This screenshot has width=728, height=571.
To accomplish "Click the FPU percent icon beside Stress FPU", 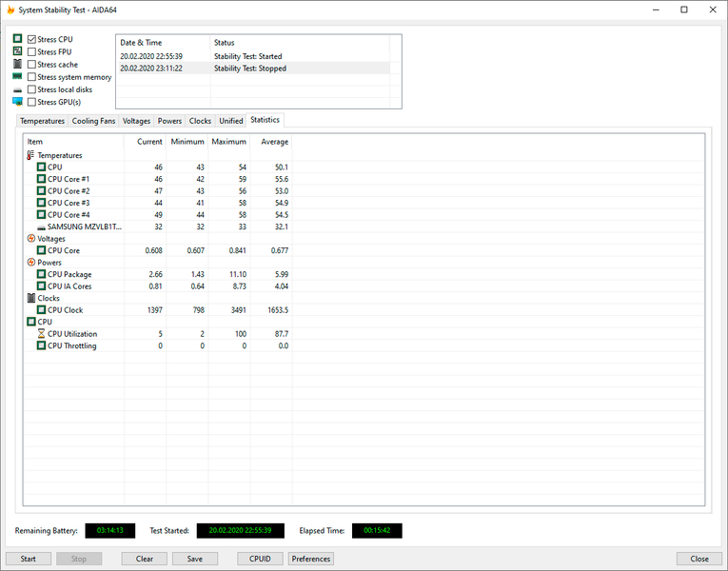I will click(x=18, y=51).
